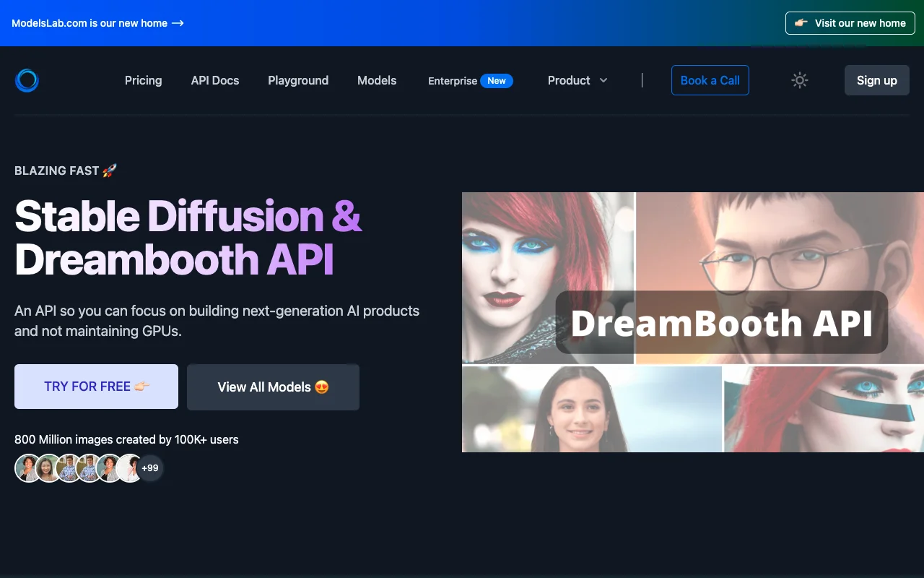Click the Sign up button
The image size is (924, 578).
(x=876, y=80)
